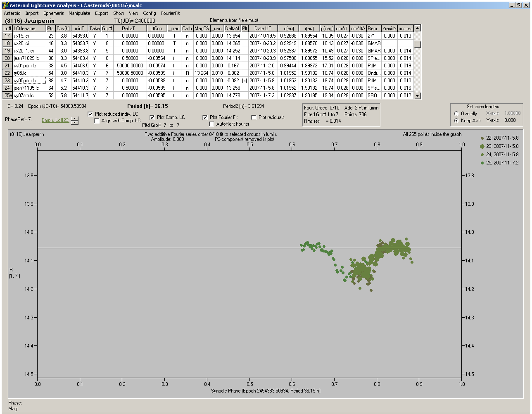
Task: Select row 17 header button
Action: [x=7, y=36]
